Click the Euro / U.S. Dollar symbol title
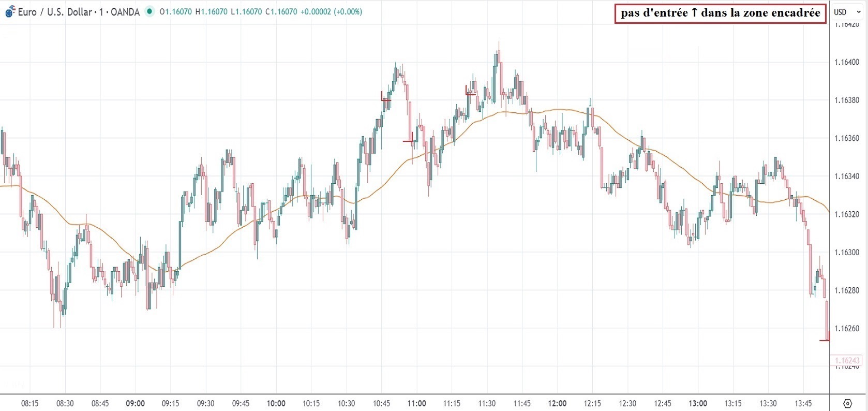Viewport: 868px width, 411px height. (79, 11)
